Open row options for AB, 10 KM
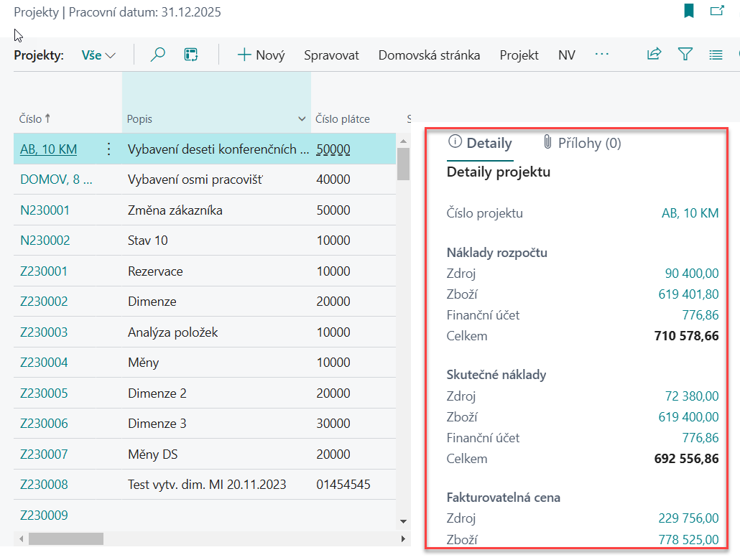 [108, 149]
